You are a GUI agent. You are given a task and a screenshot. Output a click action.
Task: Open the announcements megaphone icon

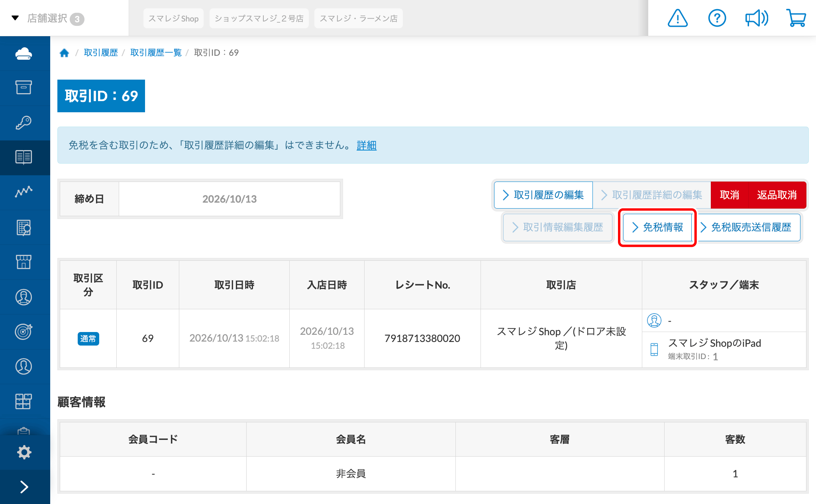(x=757, y=18)
